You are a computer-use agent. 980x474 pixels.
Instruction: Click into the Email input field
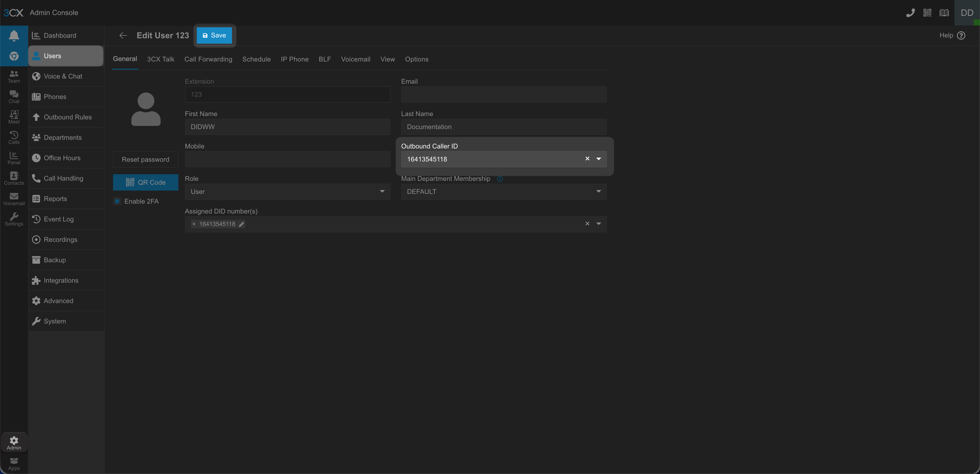pyautogui.click(x=503, y=94)
